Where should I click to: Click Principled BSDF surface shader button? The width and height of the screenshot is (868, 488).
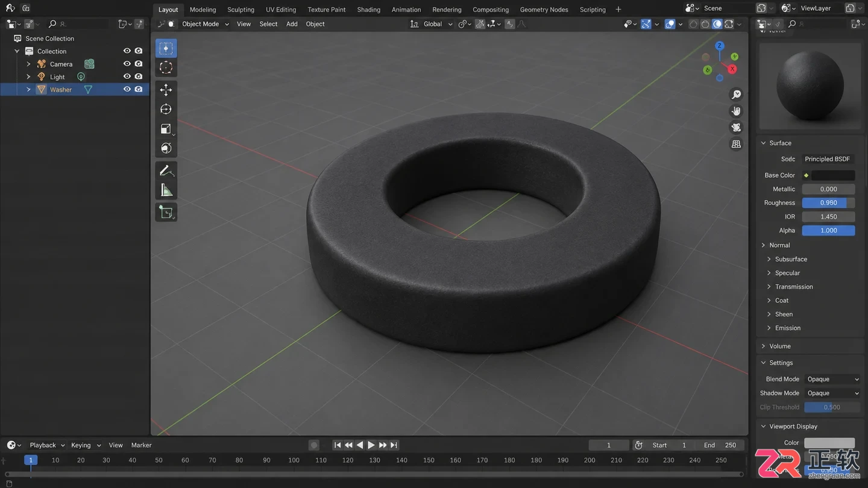pyautogui.click(x=828, y=159)
